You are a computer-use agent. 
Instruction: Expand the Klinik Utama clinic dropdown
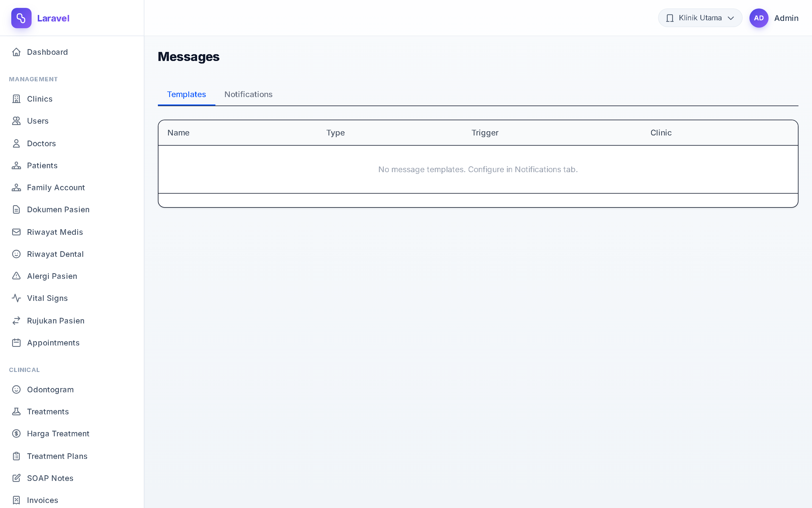point(700,18)
